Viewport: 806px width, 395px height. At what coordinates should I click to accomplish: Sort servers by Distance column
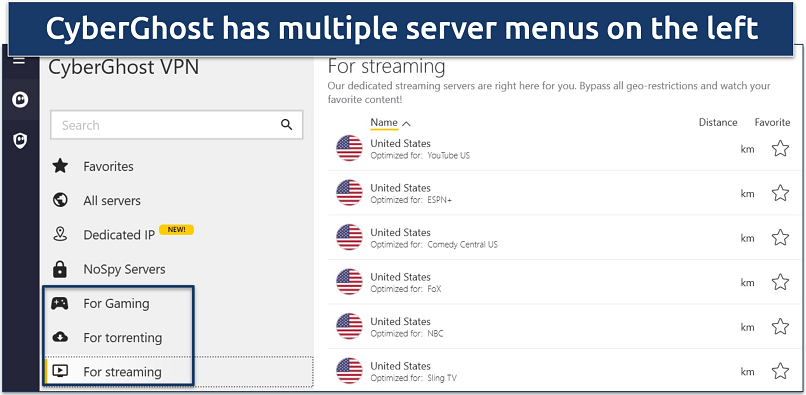coord(718,122)
